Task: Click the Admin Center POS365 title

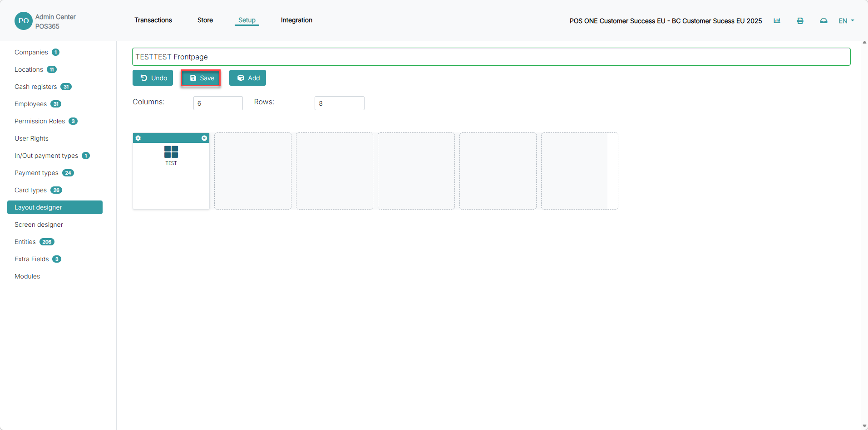Action: point(55,21)
